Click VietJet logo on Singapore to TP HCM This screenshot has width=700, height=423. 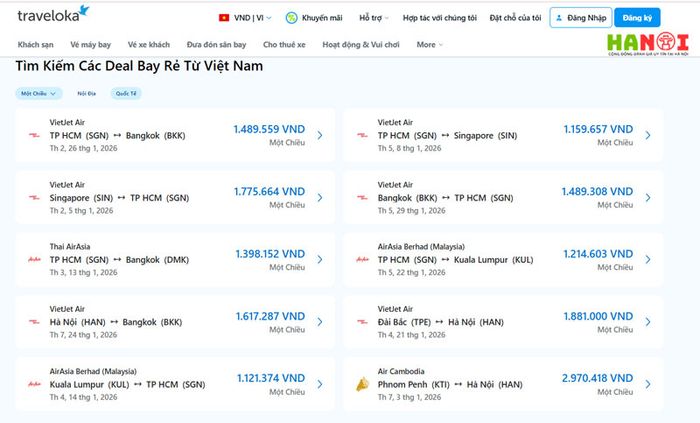click(34, 198)
